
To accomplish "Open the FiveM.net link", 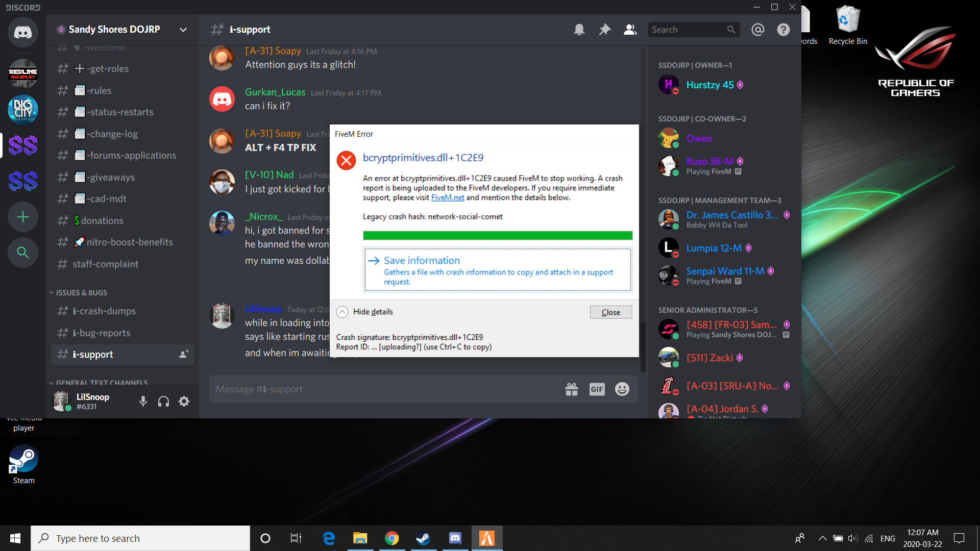I will tap(448, 197).
